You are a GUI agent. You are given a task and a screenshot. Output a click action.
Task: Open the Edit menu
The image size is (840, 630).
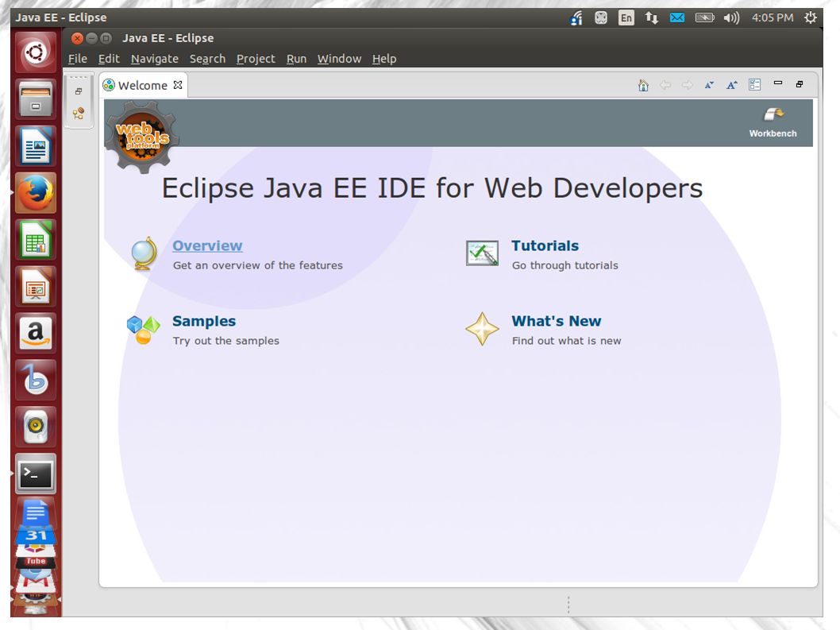[x=109, y=59]
